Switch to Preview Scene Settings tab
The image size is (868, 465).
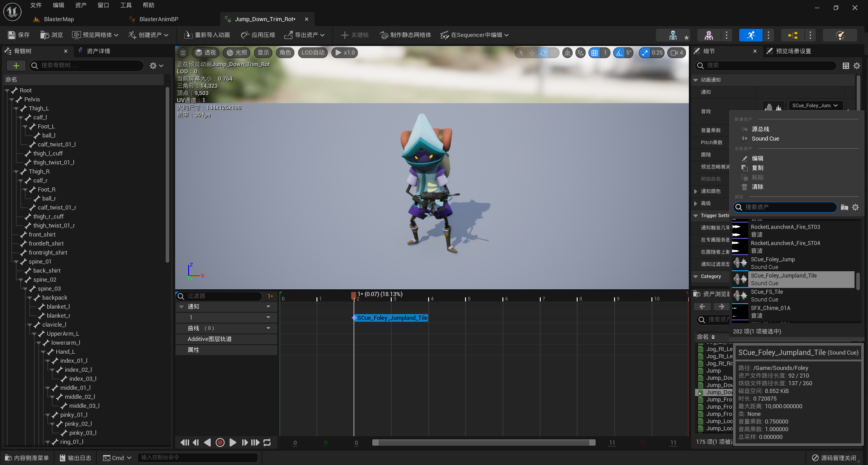pyautogui.click(x=793, y=51)
